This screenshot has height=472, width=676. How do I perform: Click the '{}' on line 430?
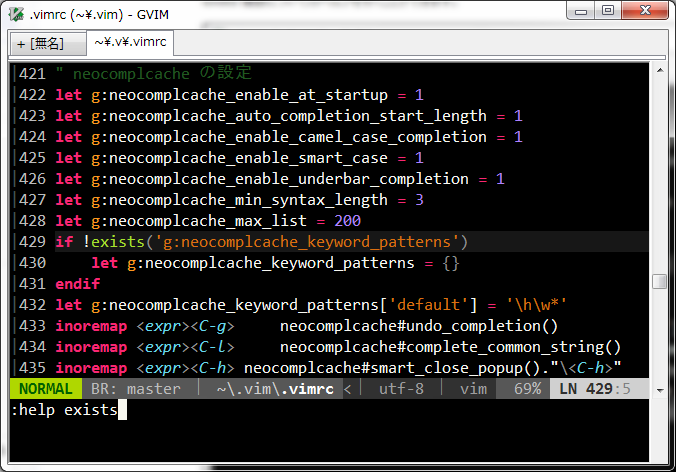point(451,263)
